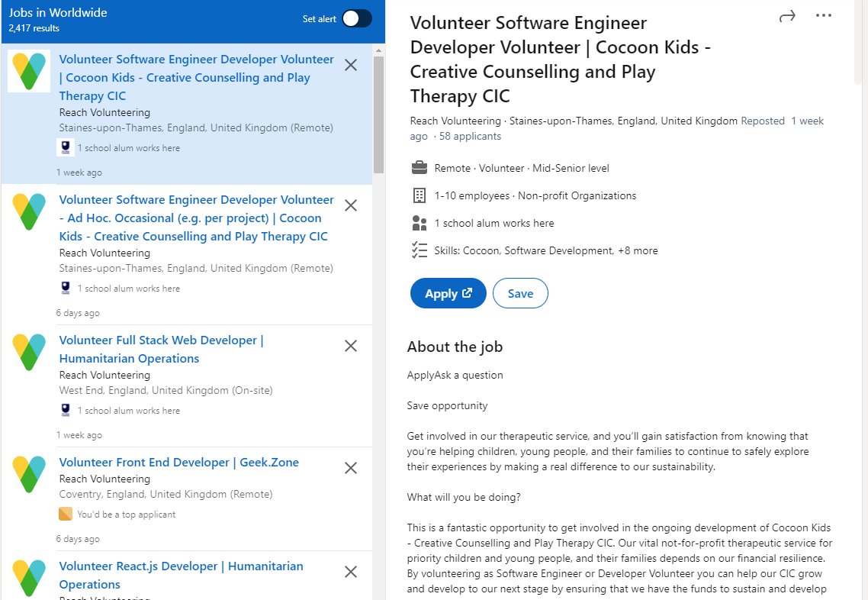Click Reach Volunteering logo on Full Stack job
Screen dimensions: 868x600
coord(29,352)
